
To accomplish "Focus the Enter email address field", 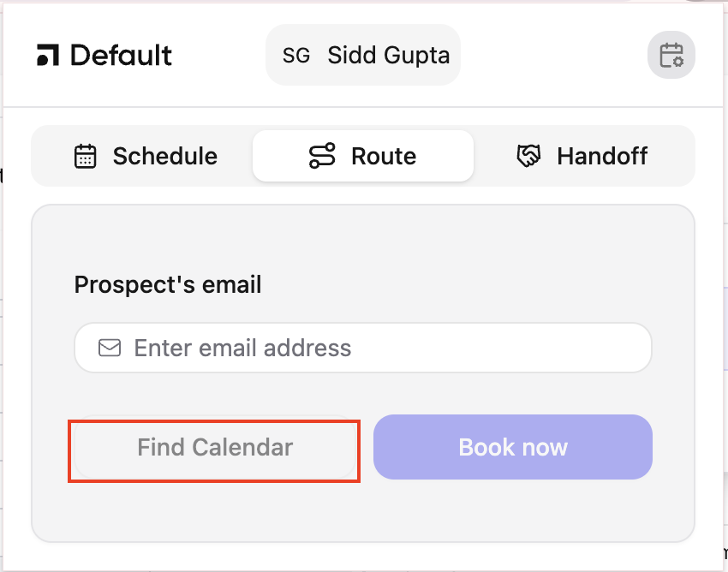I will point(377,348).
